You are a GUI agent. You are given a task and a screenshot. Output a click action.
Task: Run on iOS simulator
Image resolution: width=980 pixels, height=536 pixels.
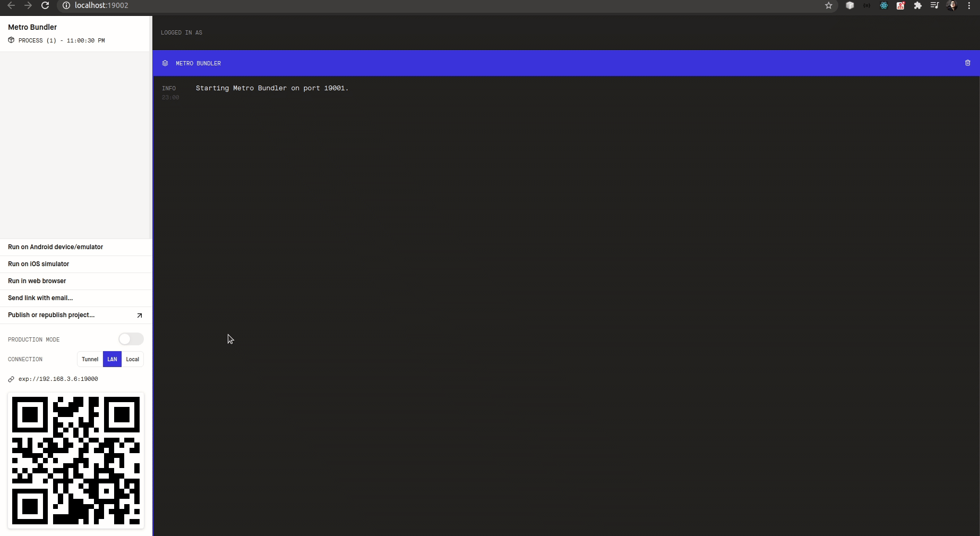coord(76,264)
